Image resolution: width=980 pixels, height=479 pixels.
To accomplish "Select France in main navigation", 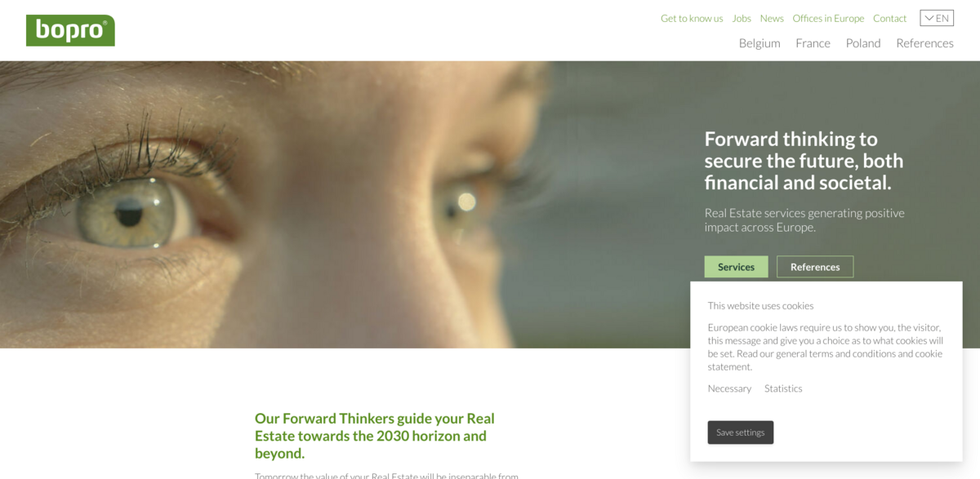I will [x=813, y=43].
